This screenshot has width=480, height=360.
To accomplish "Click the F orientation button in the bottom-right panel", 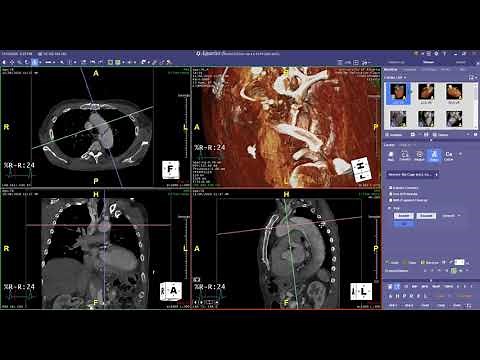I will pyautogui.click(x=418, y=296).
